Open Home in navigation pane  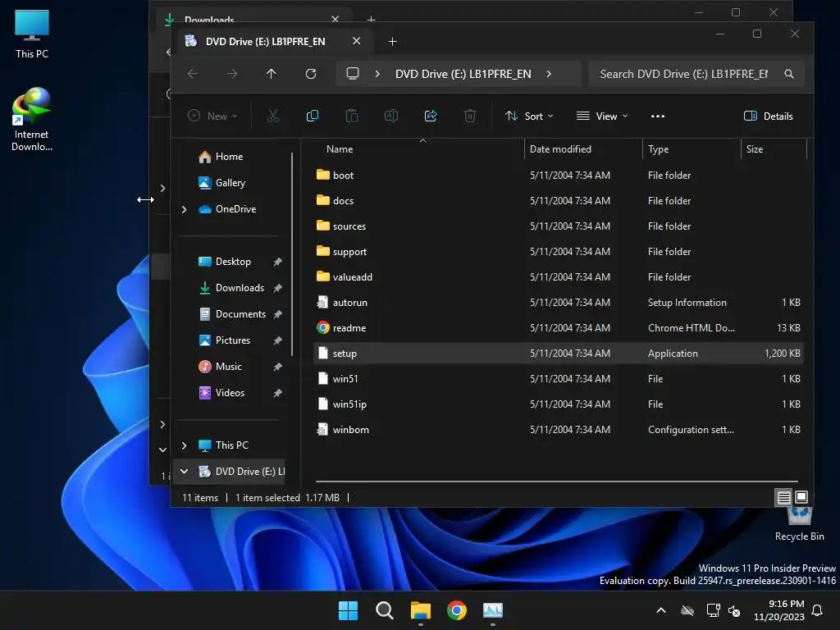point(229,157)
